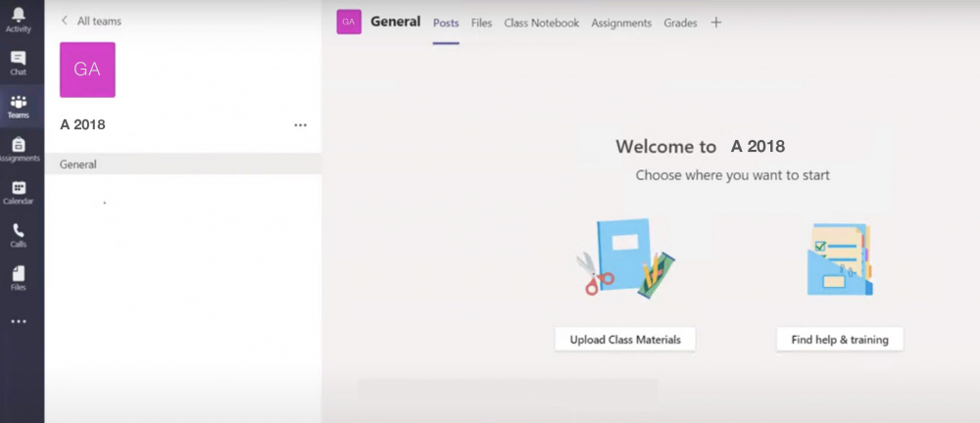Go back to All teams

click(91, 21)
